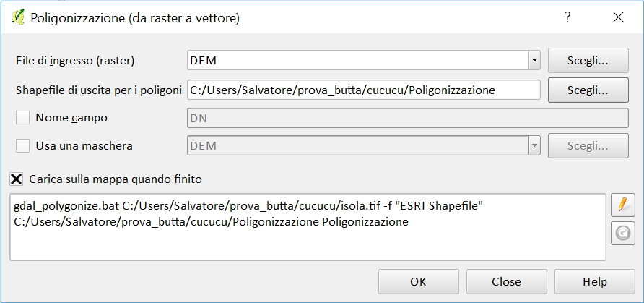Click the output shapefile path text field
Viewport: 644px width, 303px height.
point(363,90)
